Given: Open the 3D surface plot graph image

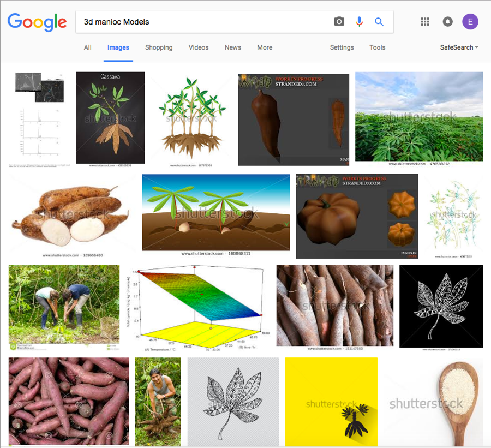Looking at the screenshot, I should pyautogui.click(x=198, y=308).
